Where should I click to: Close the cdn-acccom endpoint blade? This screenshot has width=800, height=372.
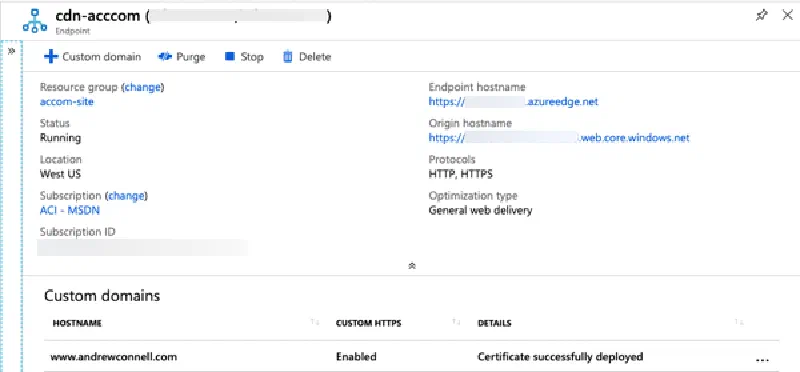click(788, 15)
